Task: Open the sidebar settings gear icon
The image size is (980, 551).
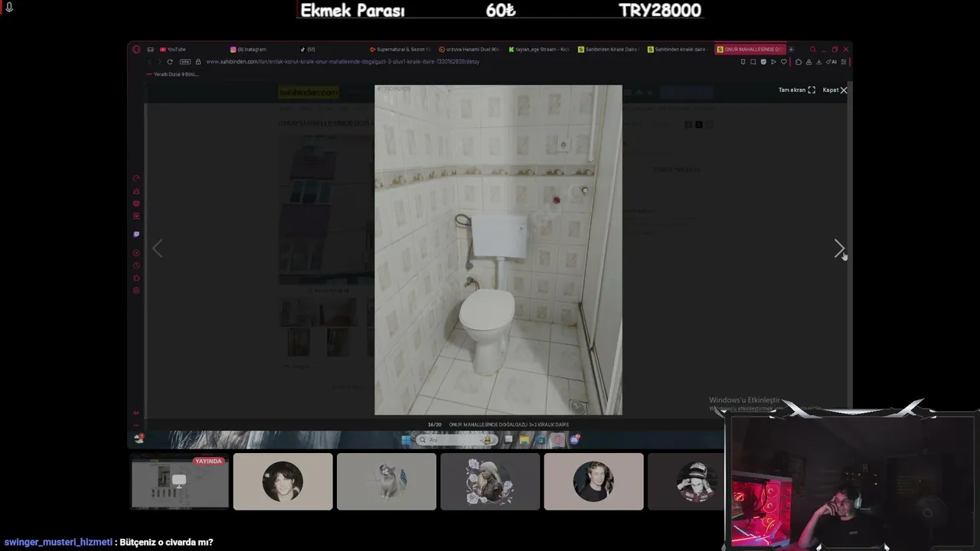Action: (x=136, y=290)
